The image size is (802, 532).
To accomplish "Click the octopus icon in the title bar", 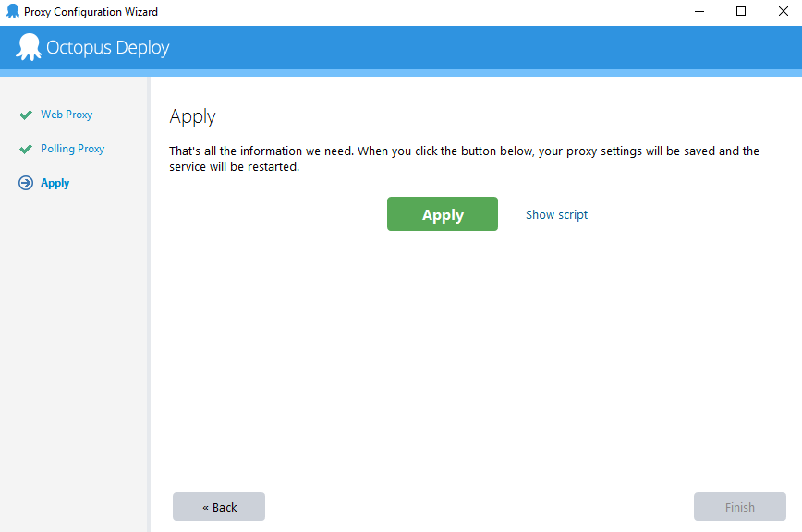I will coord(12,11).
